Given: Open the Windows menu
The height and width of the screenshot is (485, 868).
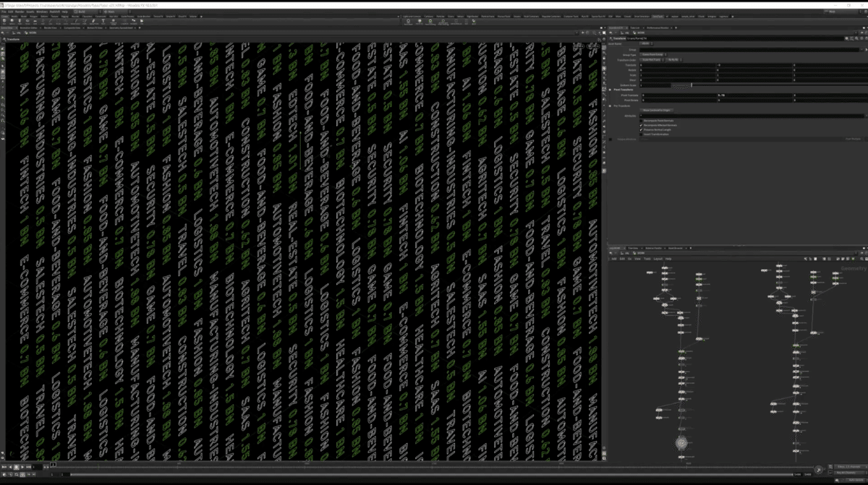Looking at the screenshot, I should click(x=41, y=12).
